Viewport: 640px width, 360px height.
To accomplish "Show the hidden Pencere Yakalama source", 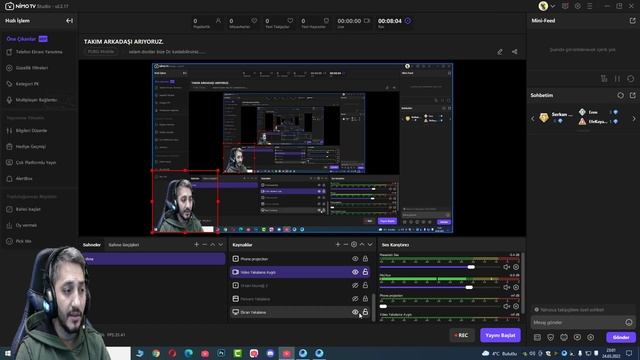I will point(355,299).
